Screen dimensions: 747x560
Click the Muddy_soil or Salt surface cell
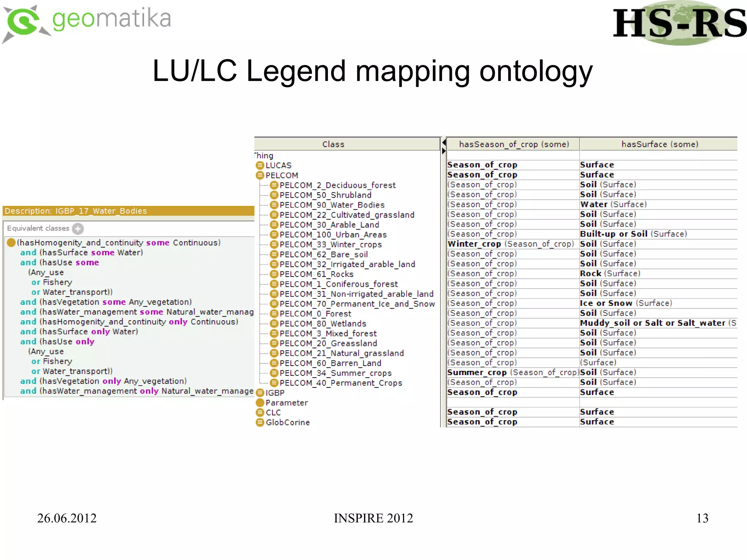tap(659, 323)
